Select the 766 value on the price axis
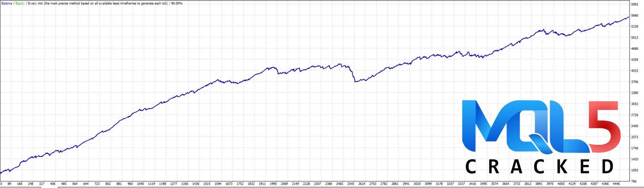Image resolution: width=644 pixels, height=188 pixels. [634, 181]
